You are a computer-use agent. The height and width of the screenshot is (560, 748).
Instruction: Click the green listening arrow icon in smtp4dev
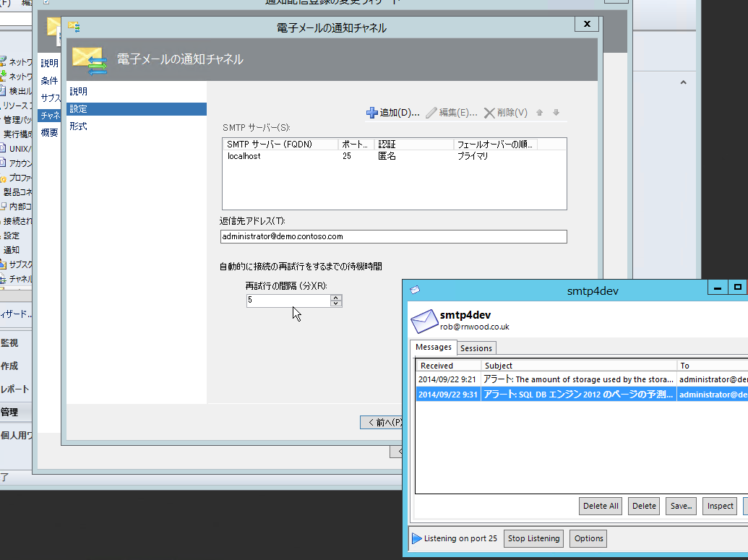point(417,538)
